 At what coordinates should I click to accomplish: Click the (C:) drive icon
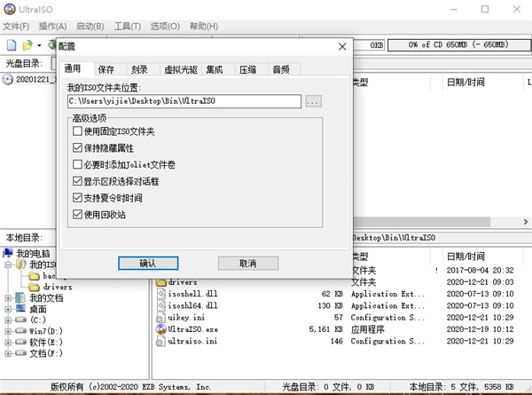tap(20, 320)
